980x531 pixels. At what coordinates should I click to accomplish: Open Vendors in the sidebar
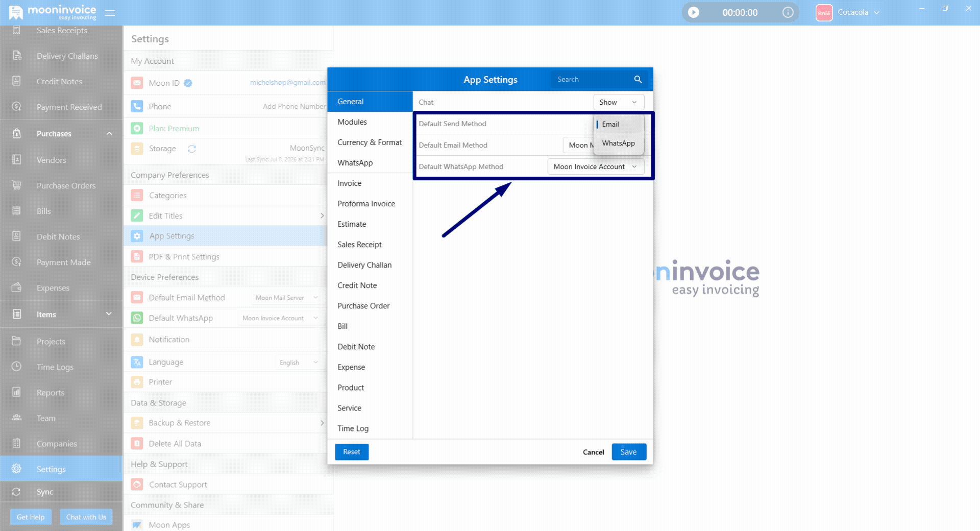51,160
